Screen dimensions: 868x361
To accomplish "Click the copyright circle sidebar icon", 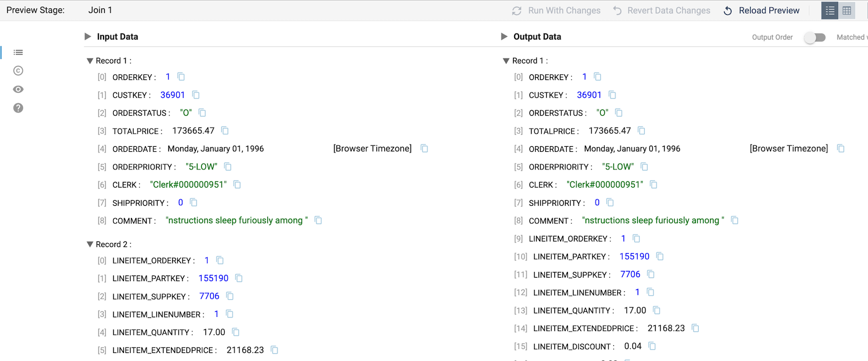I will [x=18, y=71].
